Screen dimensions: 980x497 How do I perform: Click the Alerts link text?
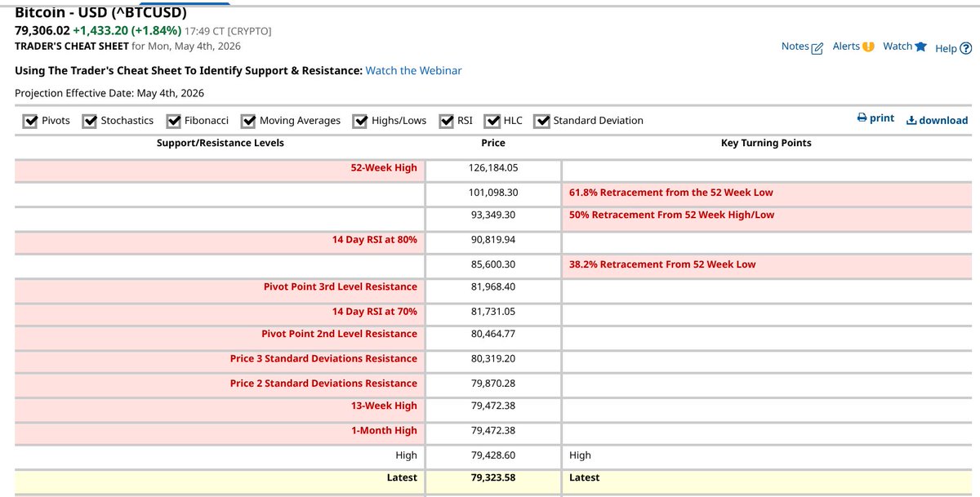tap(846, 47)
